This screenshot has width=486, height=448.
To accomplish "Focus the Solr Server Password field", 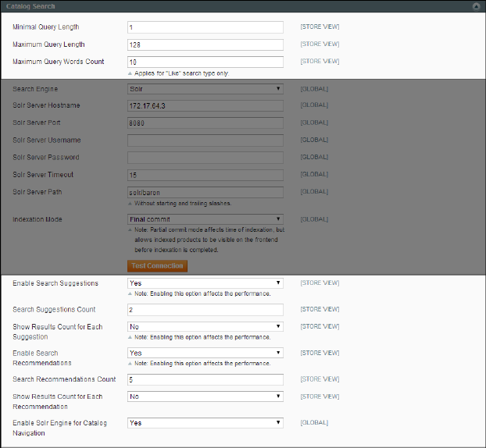I will 205,158.
